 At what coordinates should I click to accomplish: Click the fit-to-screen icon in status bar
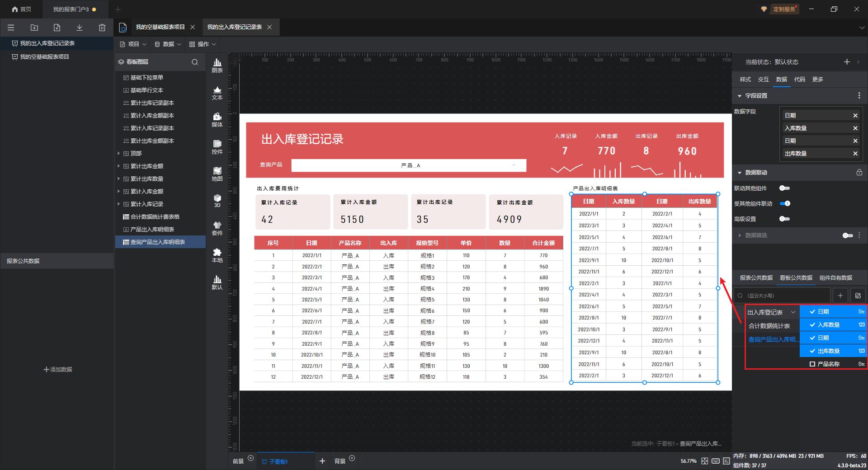tap(704, 461)
